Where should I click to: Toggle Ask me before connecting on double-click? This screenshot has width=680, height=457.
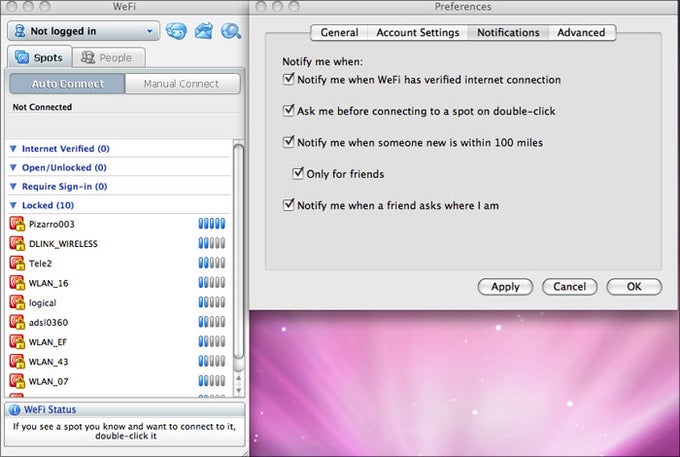point(288,111)
